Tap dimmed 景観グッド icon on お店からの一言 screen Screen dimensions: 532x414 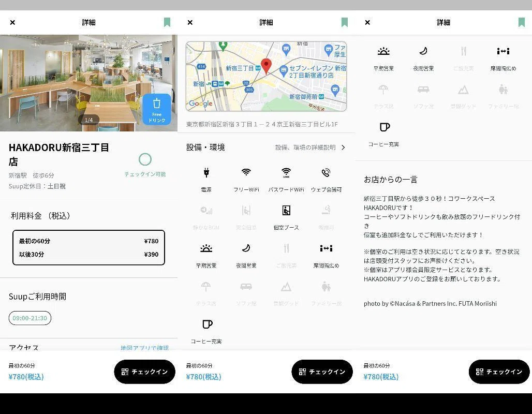(463, 90)
